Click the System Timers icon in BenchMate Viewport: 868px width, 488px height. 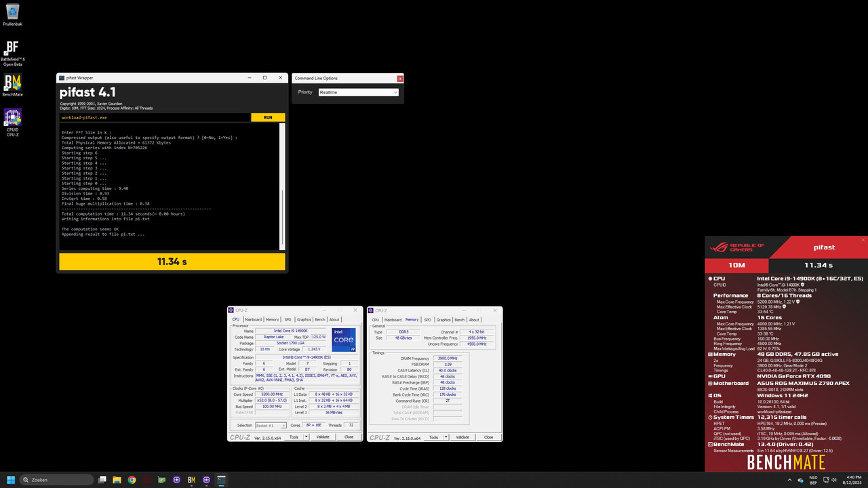710,417
